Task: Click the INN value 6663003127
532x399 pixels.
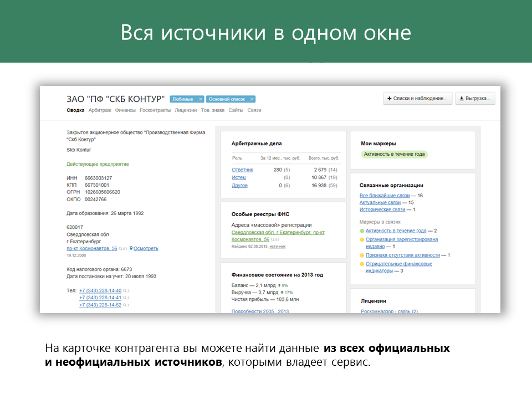Action: 98,178
